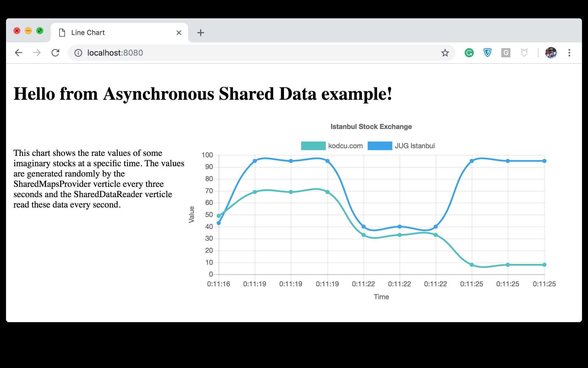Screen dimensions: 588x368
Task: Click the browser forward arrow
Action: pyautogui.click(x=37, y=53)
